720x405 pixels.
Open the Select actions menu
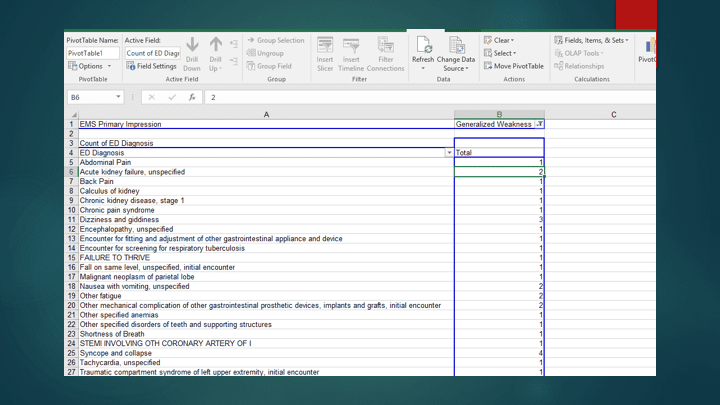(x=500, y=54)
